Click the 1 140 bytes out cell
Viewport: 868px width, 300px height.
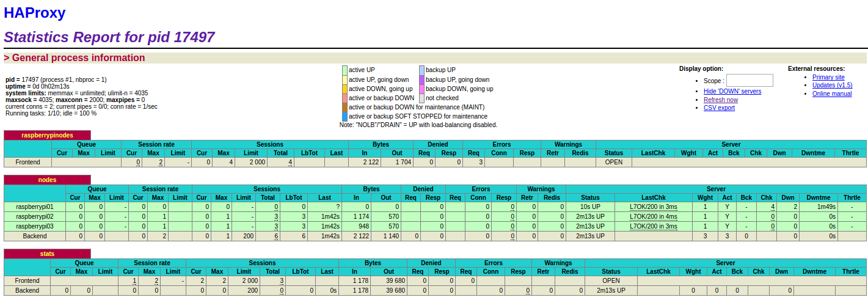[386, 236]
